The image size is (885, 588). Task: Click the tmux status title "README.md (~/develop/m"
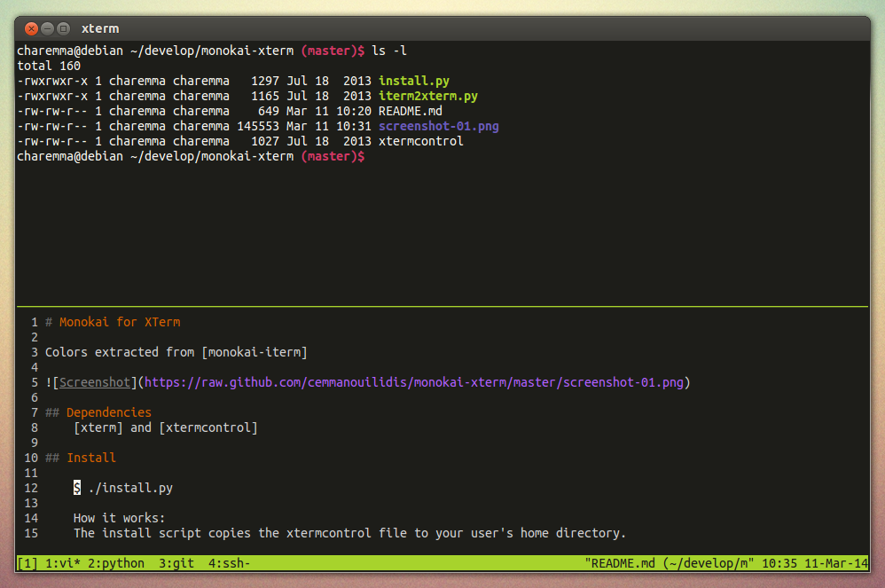pos(670,563)
